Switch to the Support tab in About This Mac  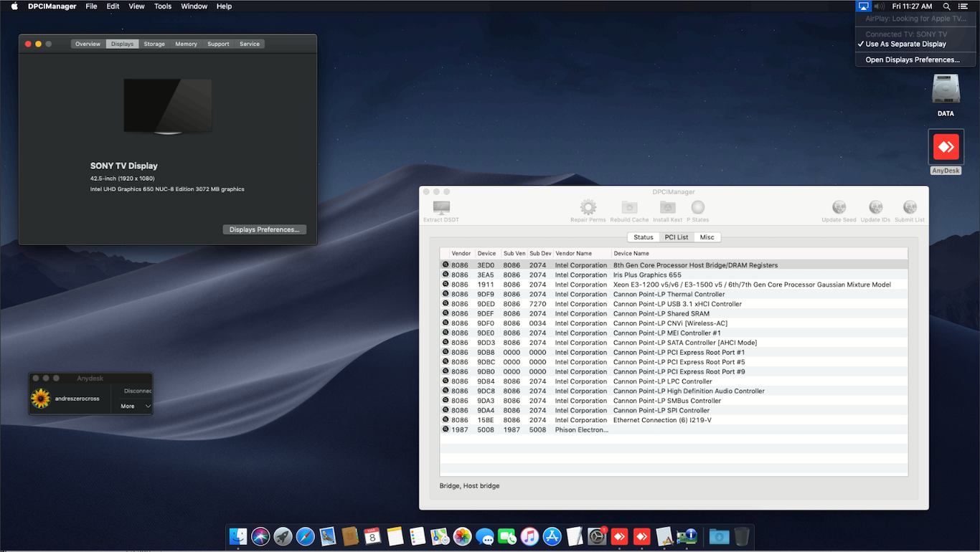(218, 44)
